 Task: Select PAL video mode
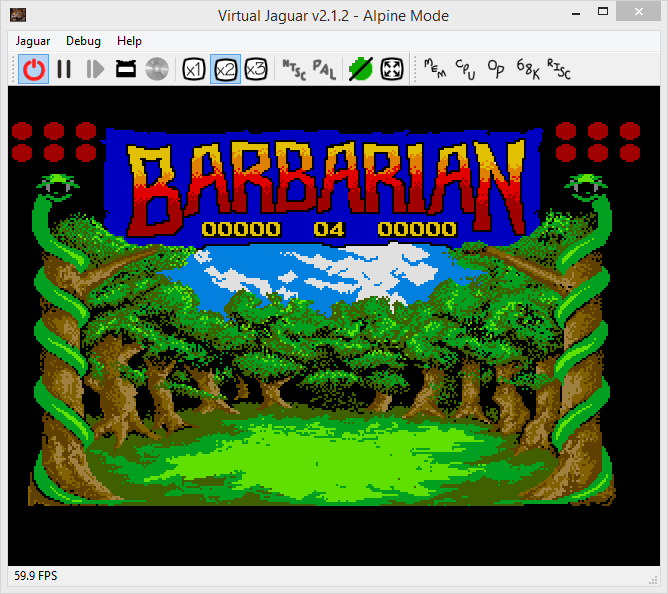pos(324,69)
